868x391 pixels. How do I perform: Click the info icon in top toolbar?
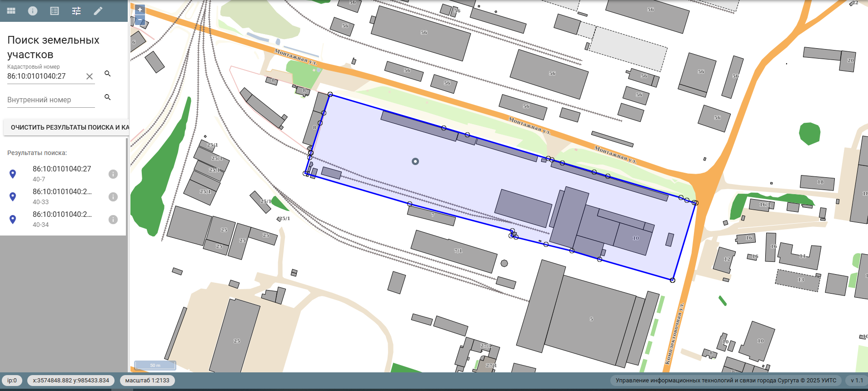pos(33,11)
